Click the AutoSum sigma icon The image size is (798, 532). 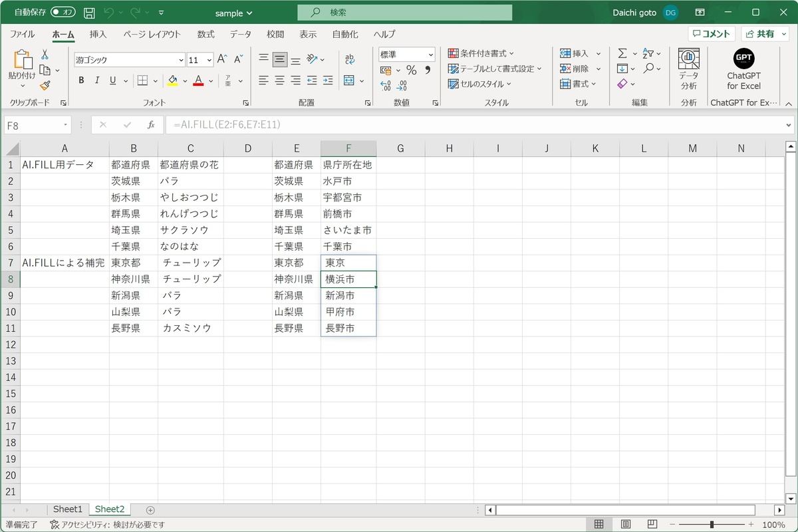[622, 53]
